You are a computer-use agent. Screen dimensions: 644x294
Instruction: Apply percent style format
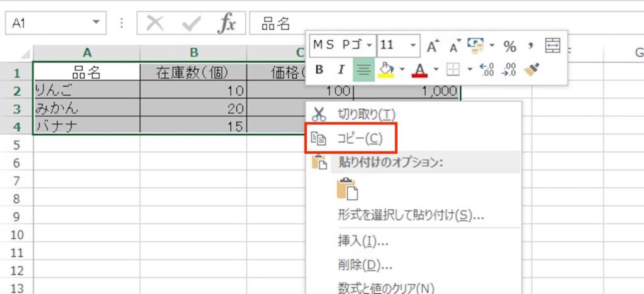click(509, 46)
